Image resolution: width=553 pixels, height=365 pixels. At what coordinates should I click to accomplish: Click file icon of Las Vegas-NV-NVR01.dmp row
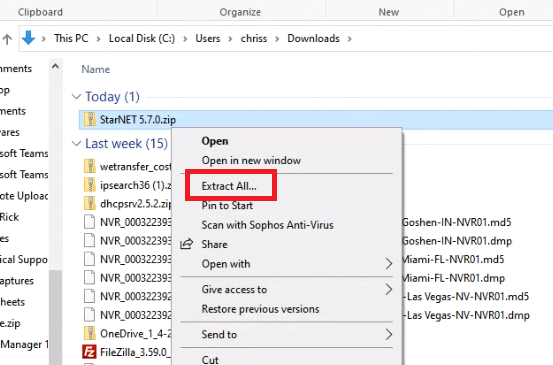pos(90,315)
